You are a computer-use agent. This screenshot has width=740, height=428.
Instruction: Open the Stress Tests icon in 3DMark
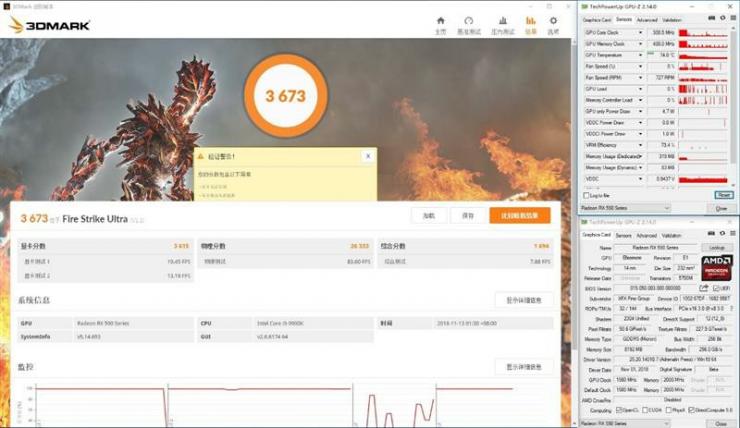pos(503,21)
